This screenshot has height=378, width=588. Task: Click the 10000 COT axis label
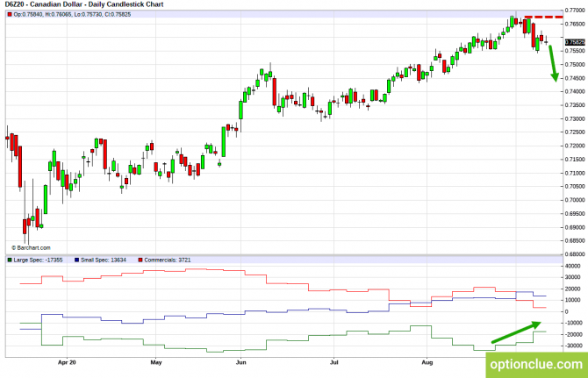[x=572, y=300]
